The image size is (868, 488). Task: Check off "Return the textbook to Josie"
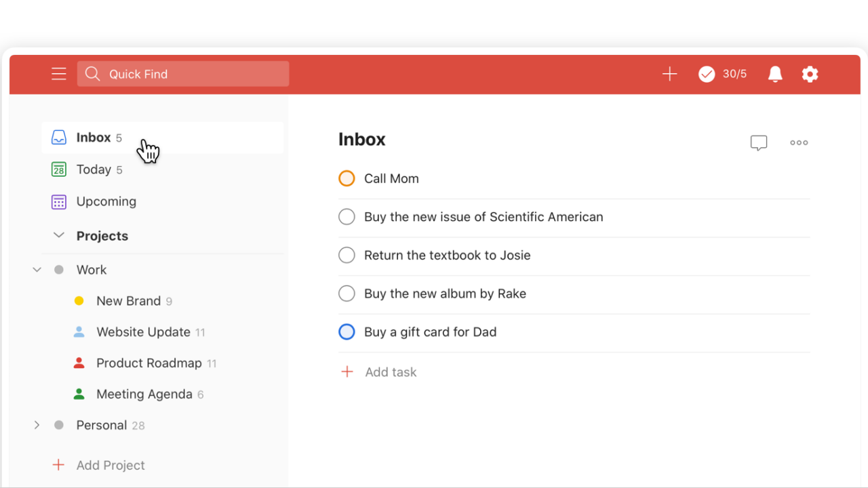347,255
